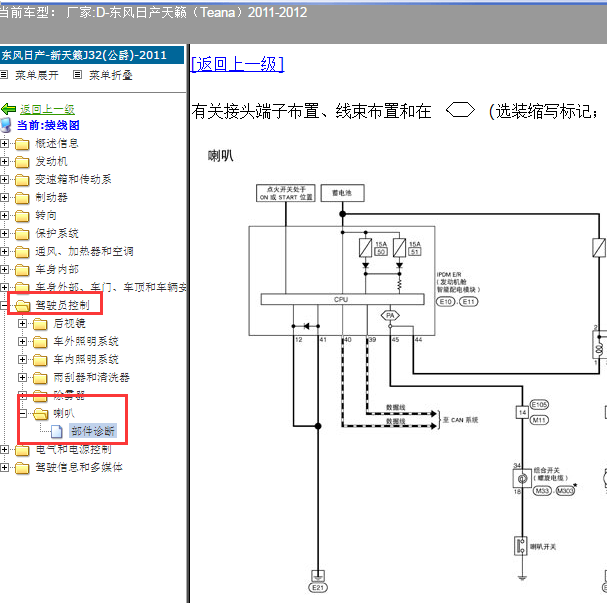607x603 pixels.
Task: Collapse the 驾驶员控制 tree node
Action: [x=3, y=305]
